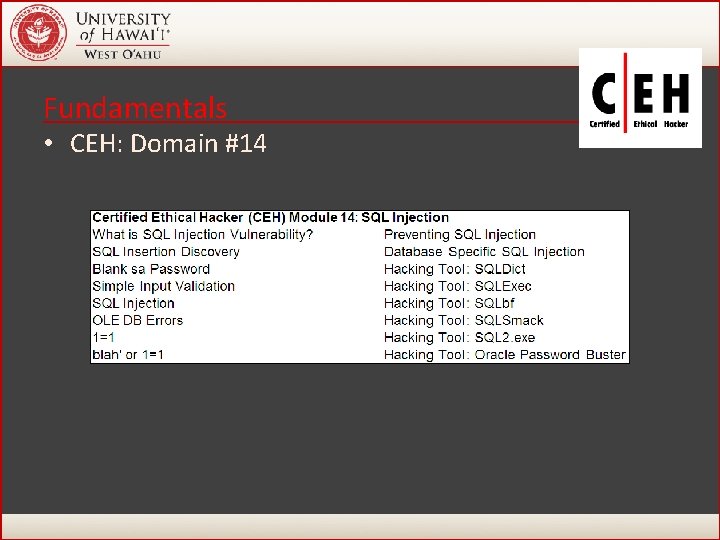Click 'Hacking Tool: SQLDict' entry
Image resolution: width=720 pixels, height=540 pixels.
click(455, 269)
